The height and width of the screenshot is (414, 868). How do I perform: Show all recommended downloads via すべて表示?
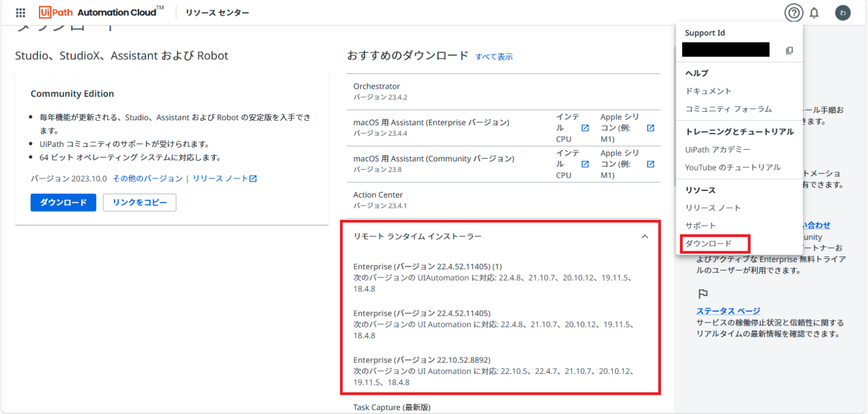[x=494, y=56]
